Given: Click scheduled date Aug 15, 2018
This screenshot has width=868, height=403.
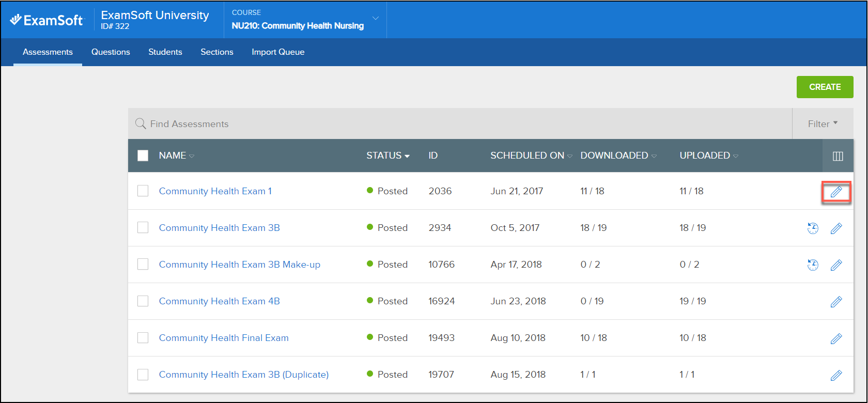Looking at the screenshot, I should (518, 375).
